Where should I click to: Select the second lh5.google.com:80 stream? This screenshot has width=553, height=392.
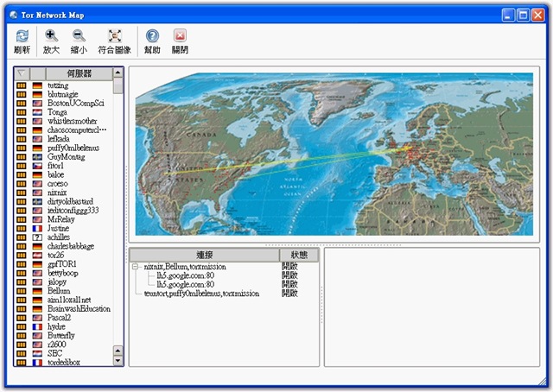click(186, 284)
